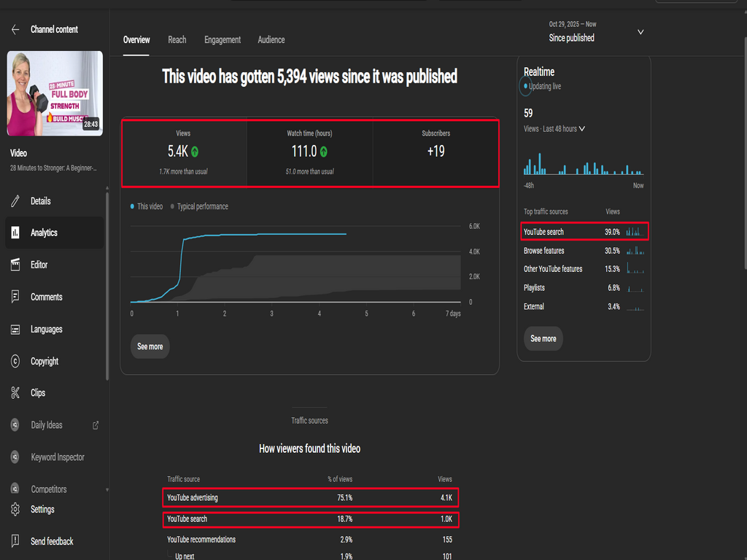Open Editor via the clapperboard icon

click(15, 265)
